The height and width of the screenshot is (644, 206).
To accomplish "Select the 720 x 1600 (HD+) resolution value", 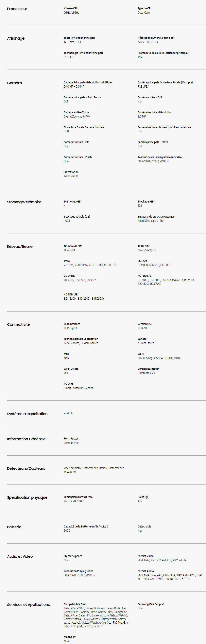I will coord(148,42).
